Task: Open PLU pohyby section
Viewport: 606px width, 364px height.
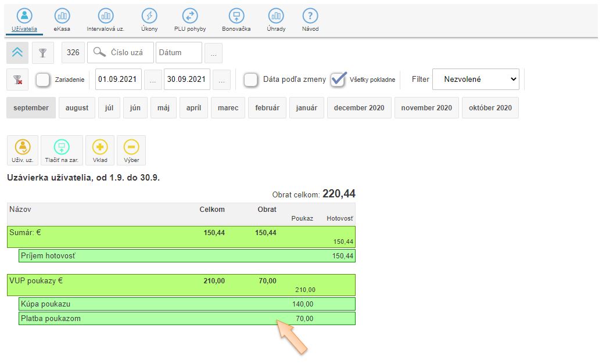Action: (x=190, y=16)
